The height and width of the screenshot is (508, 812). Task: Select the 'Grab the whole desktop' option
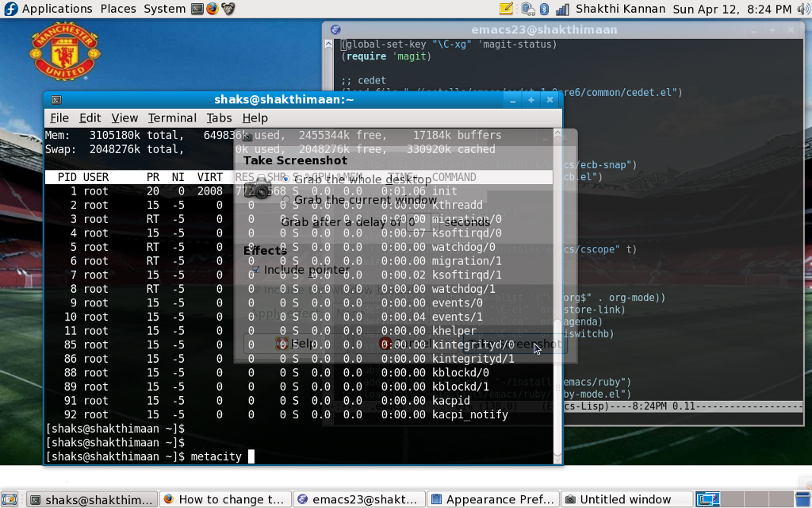pos(358,179)
